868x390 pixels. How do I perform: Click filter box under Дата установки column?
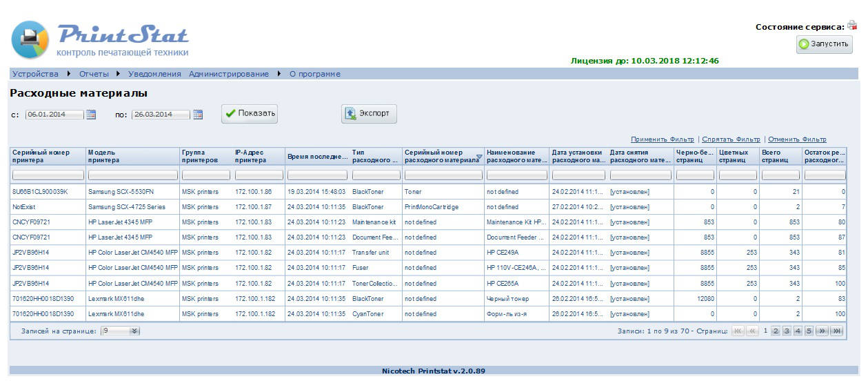(578, 175)
